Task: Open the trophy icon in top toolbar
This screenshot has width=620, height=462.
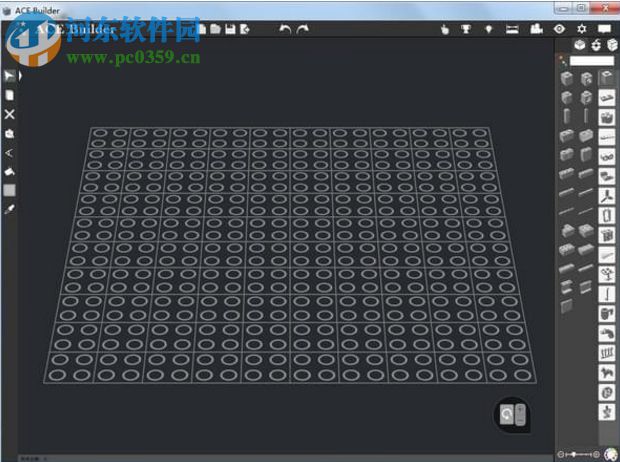Action: (466, 29)
